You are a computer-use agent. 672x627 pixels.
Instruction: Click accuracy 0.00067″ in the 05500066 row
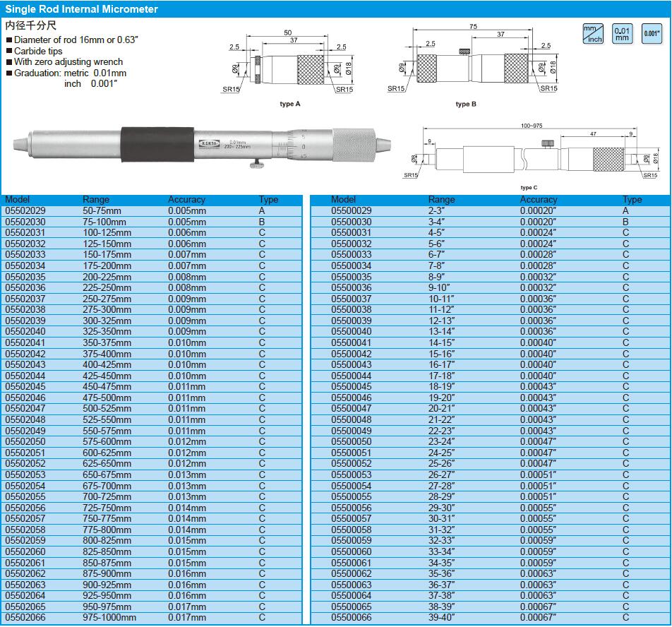point(539,618)
